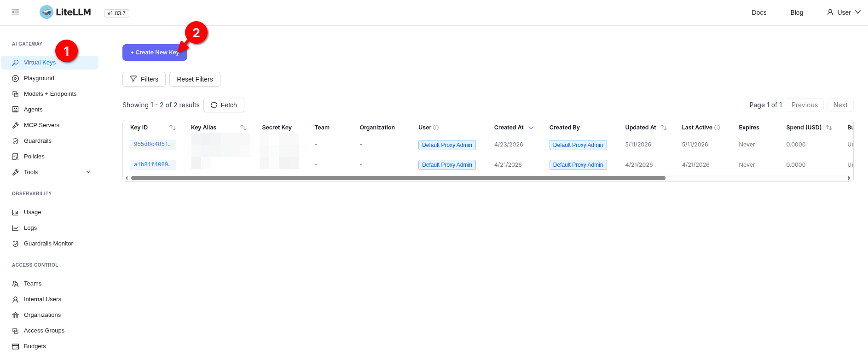Viewport: 868px width, 356px height.
Task: Toggle sort on Key ID column
Action: point(173,128)
